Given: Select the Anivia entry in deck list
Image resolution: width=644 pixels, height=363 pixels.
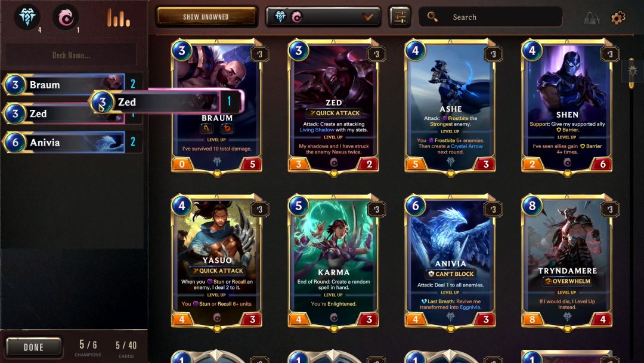Looking at the screenshot, I should [x=72, y=142].
